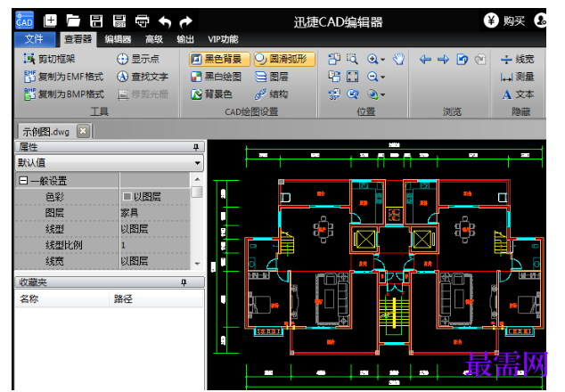Switch to the 编辑器 tab
The height and width of the screenshot is (392, 565).
pos(118,39)
